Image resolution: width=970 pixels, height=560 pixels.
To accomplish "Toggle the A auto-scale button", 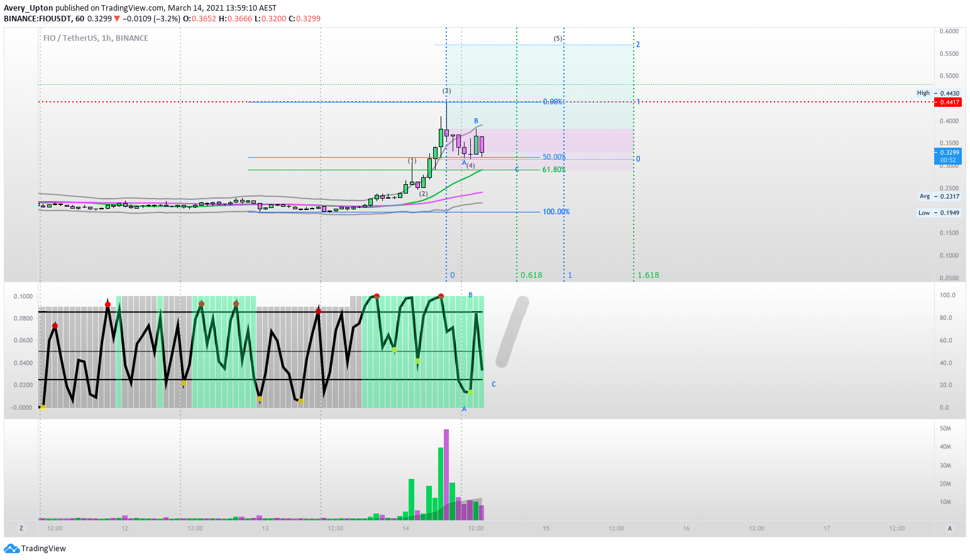I will click(949, 529).
